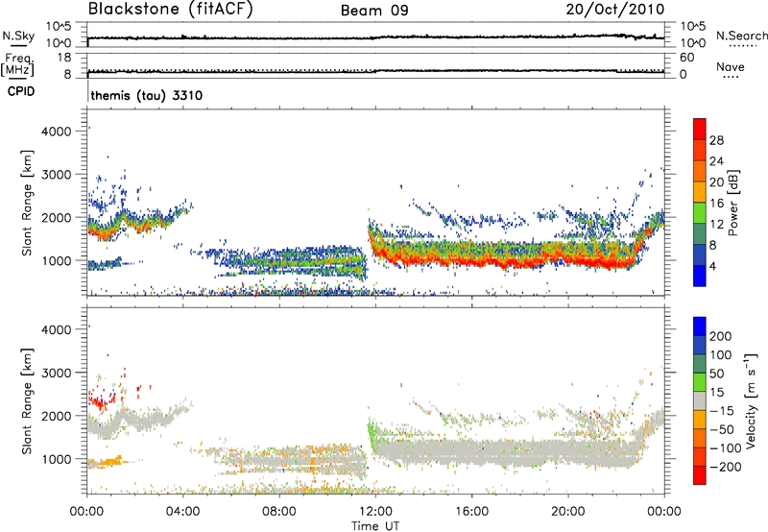
Task: Click 'Slant Range [km]' label of velocity panel
Action: [x=27, y=400]
